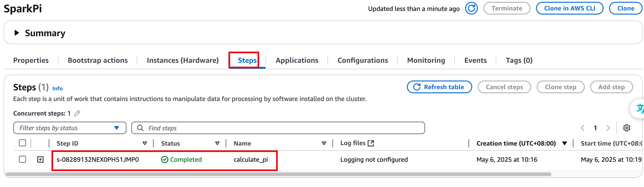Click the Completed status cell
Screen dimensions: 644x187
(x=181, y=159)
